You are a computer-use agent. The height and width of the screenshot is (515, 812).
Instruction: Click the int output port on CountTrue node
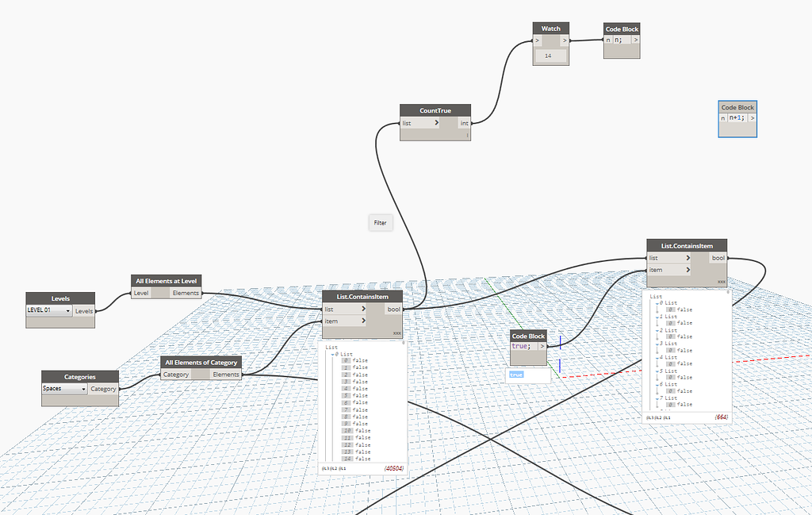[465, 124]
